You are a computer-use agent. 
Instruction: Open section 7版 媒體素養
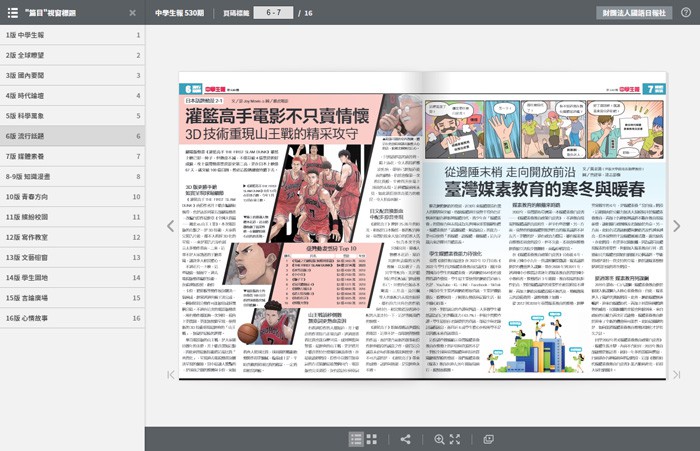[x=70, y=156]
